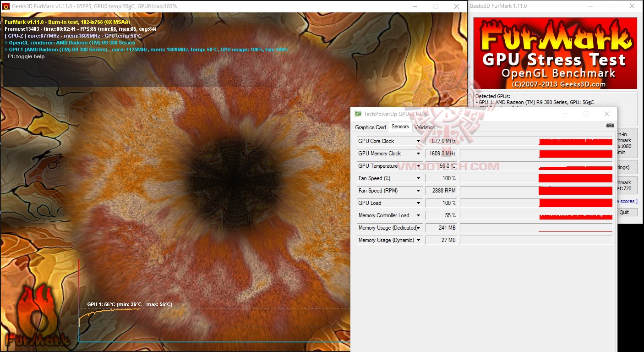The image size is (644, 352).
Task: Switch to the Graphics Card tab
Action: (371, 127)
